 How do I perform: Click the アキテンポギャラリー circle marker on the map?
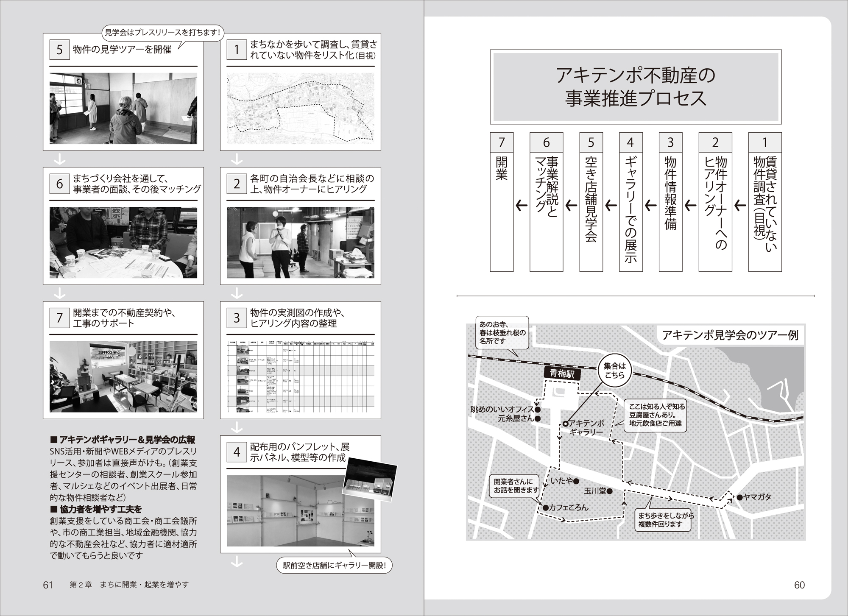click(x=565, y=424)
